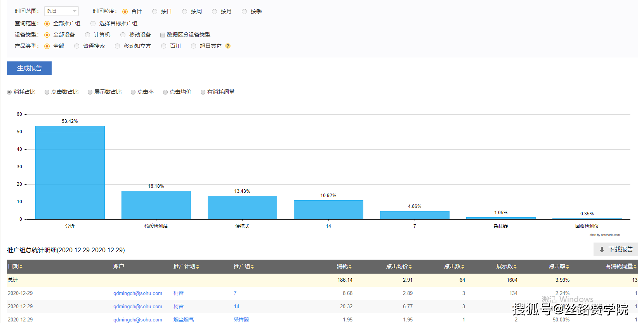Image resolution: width=644 pixels, height=323 pixels.
Task: Choose 选择目标推广组 query range
Action: coord(93,24)
